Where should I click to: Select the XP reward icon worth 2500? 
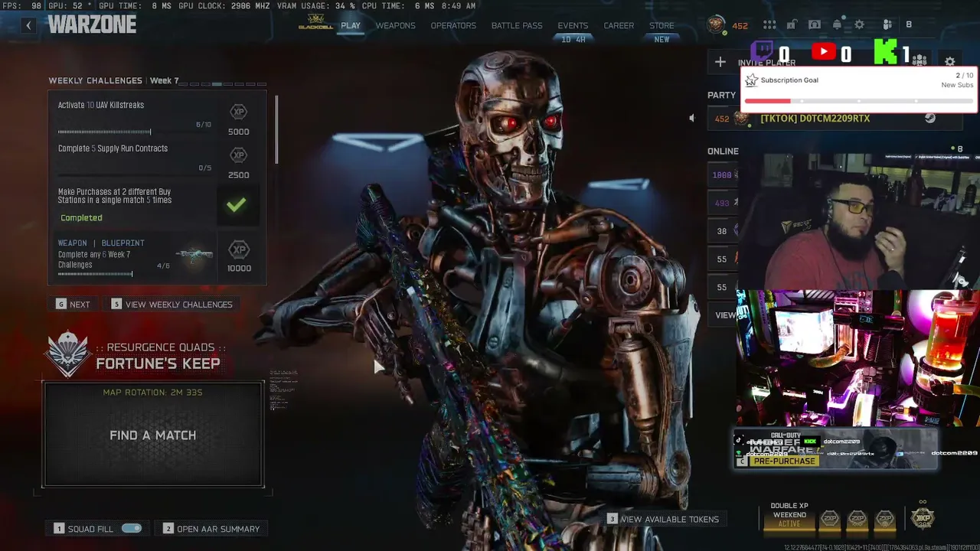[x=238, y=155]
